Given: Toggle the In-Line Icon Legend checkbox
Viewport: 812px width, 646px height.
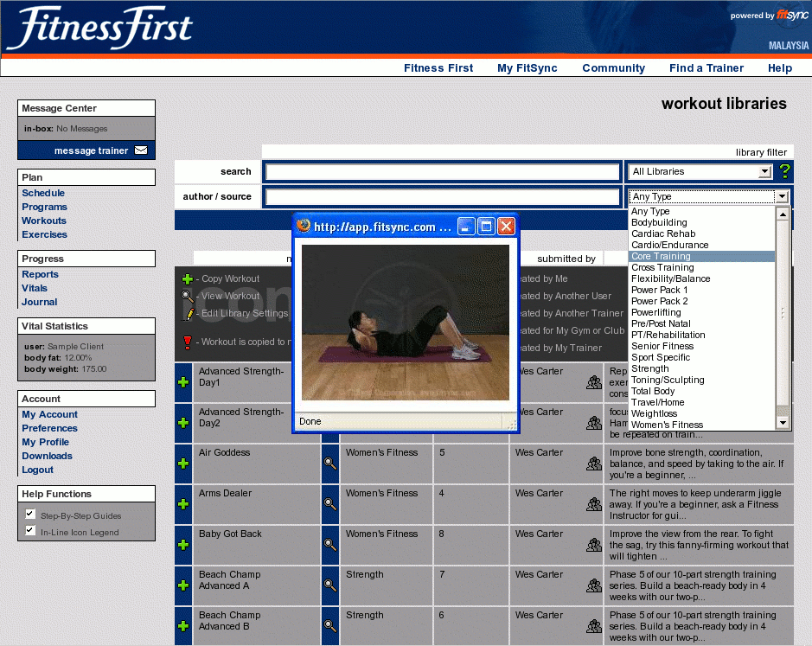Looking at the screenshot, I should [30, 530].
